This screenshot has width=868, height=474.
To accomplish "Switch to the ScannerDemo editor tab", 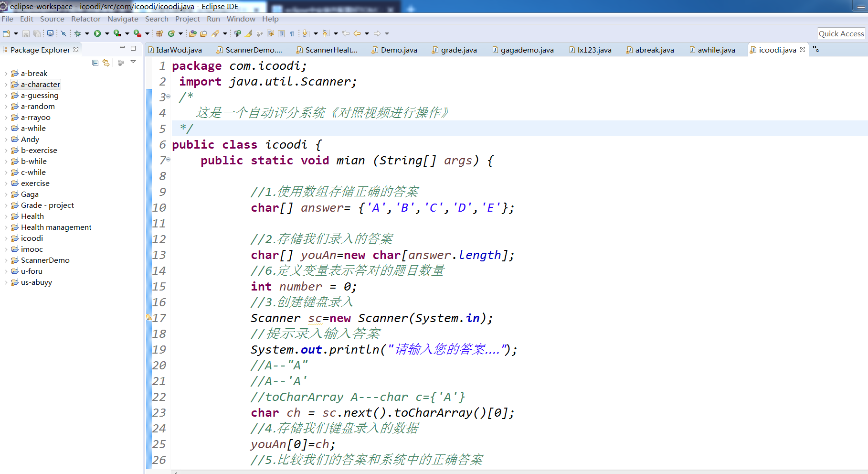I will [249, 50].
